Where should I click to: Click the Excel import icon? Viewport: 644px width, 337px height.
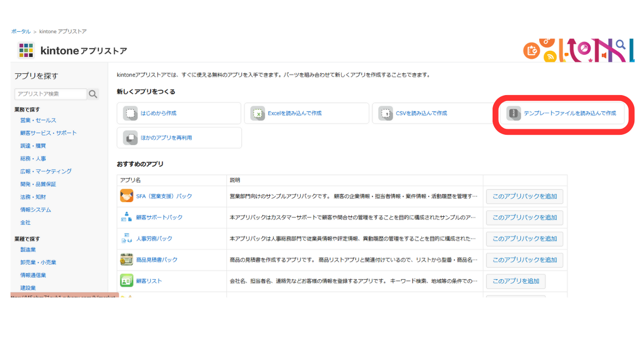pyautogui.click(x=258, y=113)
